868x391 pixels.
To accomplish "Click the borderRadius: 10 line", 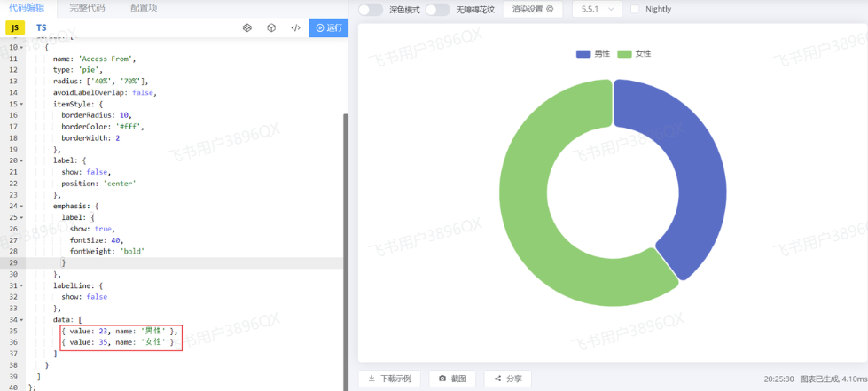I will (x=97, y=115).
